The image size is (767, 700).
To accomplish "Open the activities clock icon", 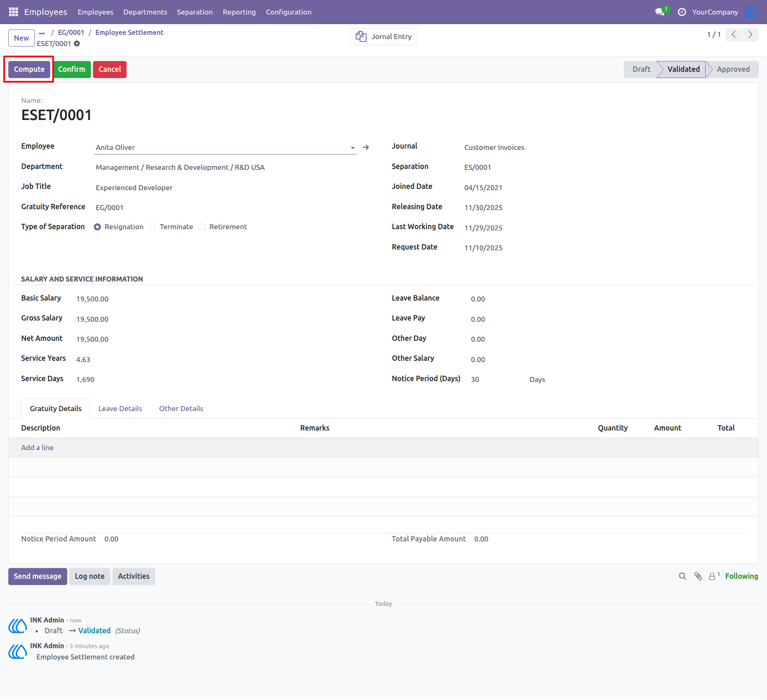I will [x=682, y=12].
